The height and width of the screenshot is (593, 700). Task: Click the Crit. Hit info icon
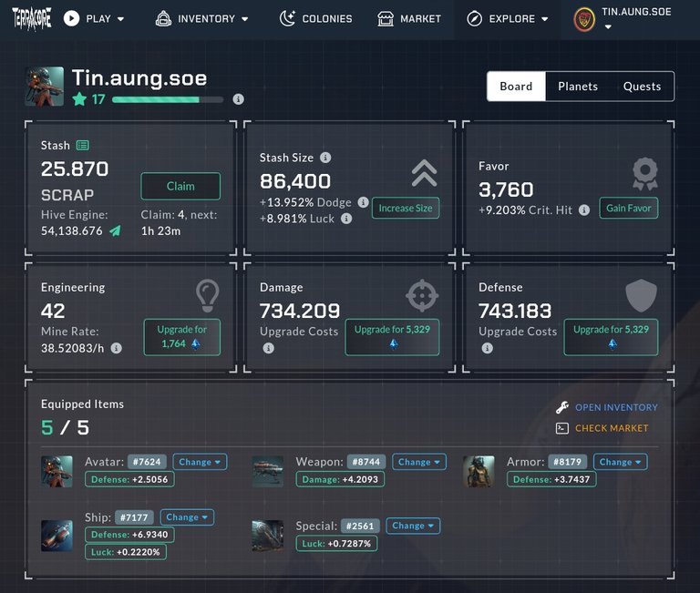pos(584,210)
